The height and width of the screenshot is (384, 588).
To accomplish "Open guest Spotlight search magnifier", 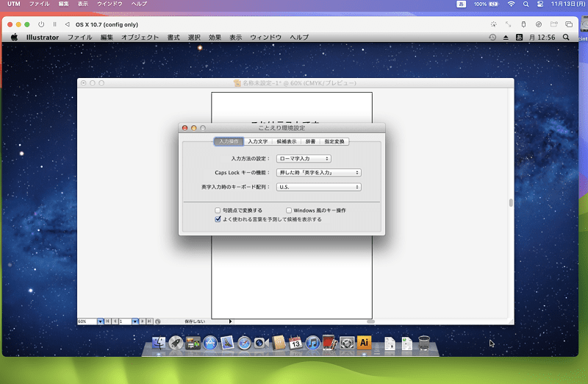I will pyautogui.click(x=566, y=38).
